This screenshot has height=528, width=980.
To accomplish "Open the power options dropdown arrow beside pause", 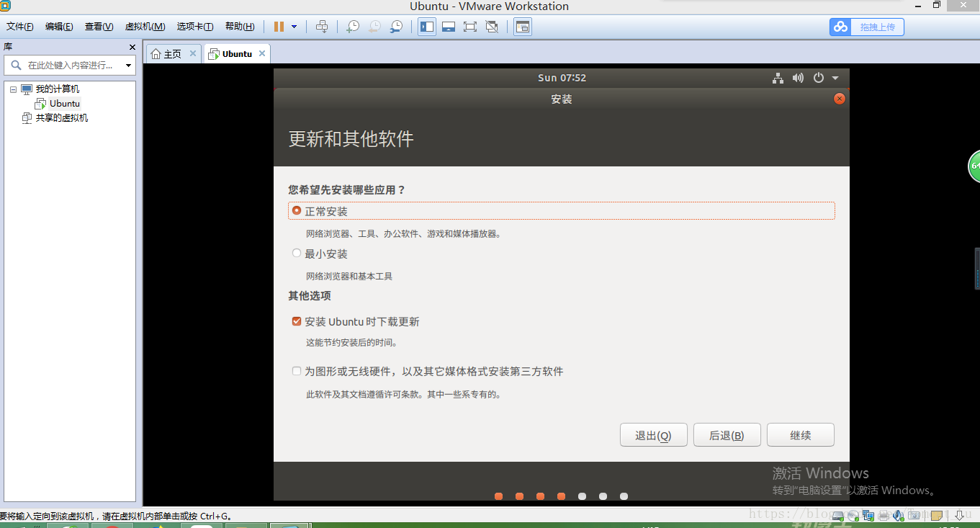I will 294,27.
